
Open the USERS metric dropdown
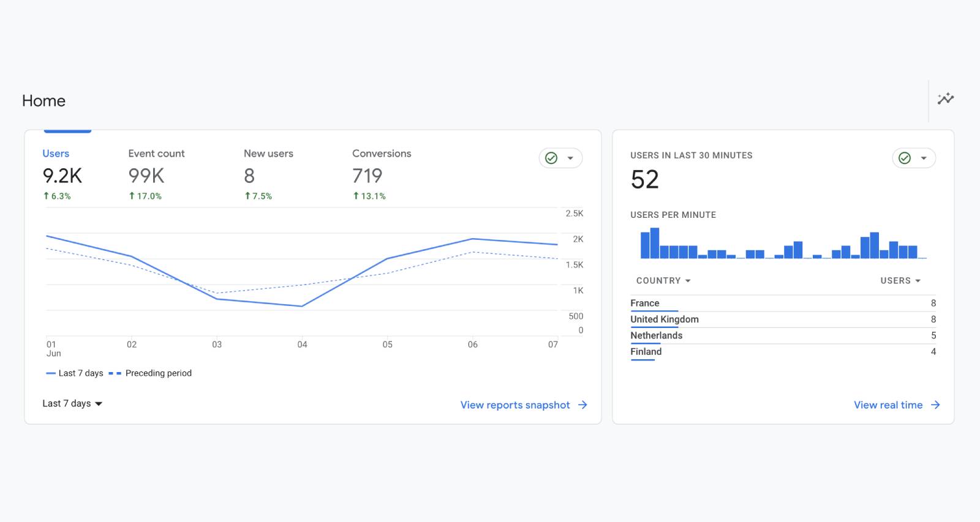pos(900,280)
